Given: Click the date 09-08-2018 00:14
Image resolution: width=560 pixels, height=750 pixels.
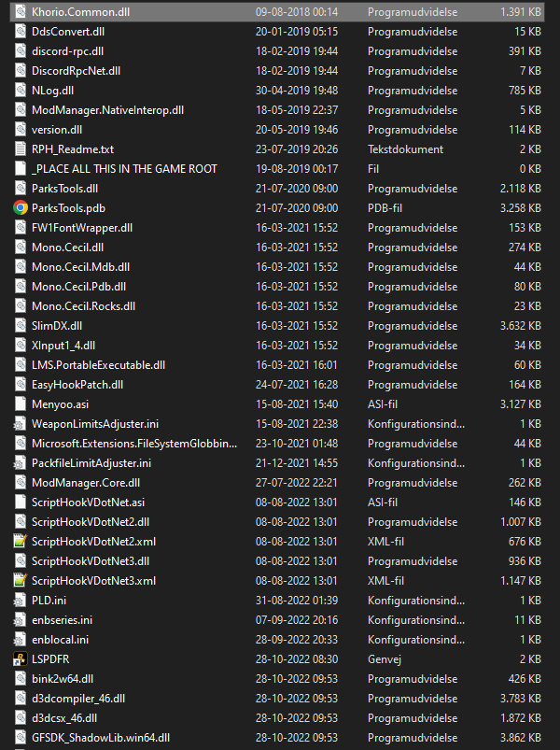Looking at the screenshot, I should point(297,12).
